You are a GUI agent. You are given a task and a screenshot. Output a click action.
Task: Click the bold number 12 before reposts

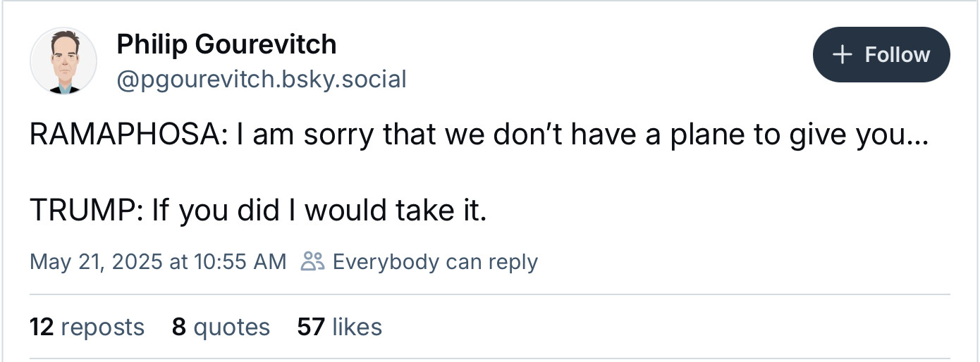(x=42, y=327)
